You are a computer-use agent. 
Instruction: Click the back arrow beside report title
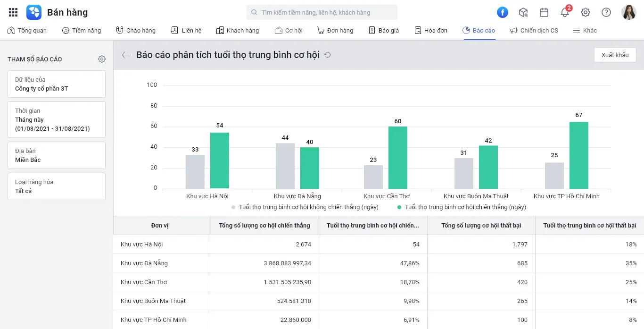coord(126,55)
